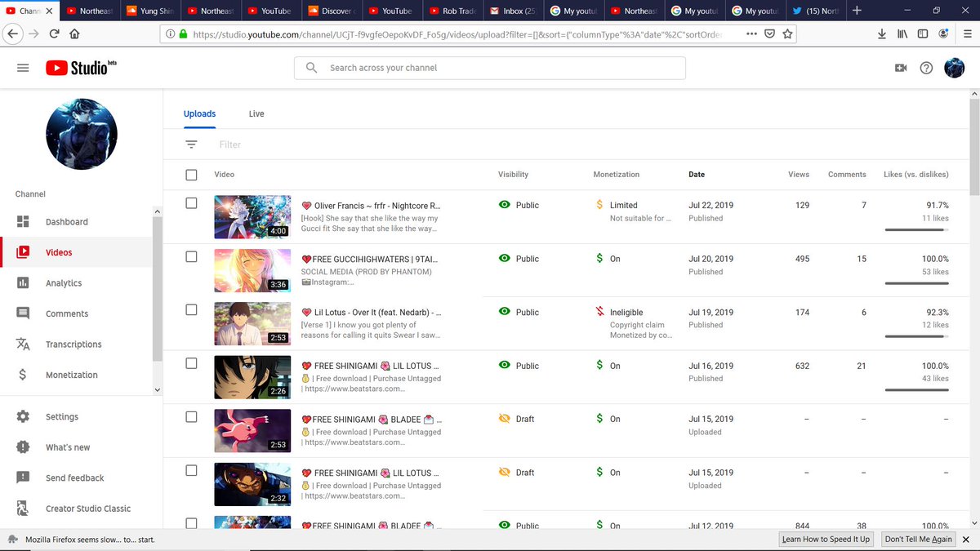Bookmark this page with star icon
The width and height of the screenshot is (980, 551).
click(x=787, y=34)
